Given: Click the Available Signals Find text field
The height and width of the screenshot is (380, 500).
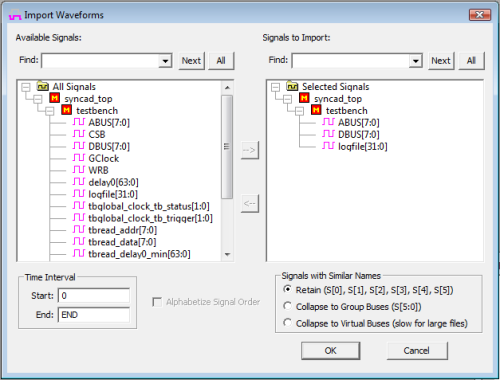Looking at the screenshot, I should (100, 61).
